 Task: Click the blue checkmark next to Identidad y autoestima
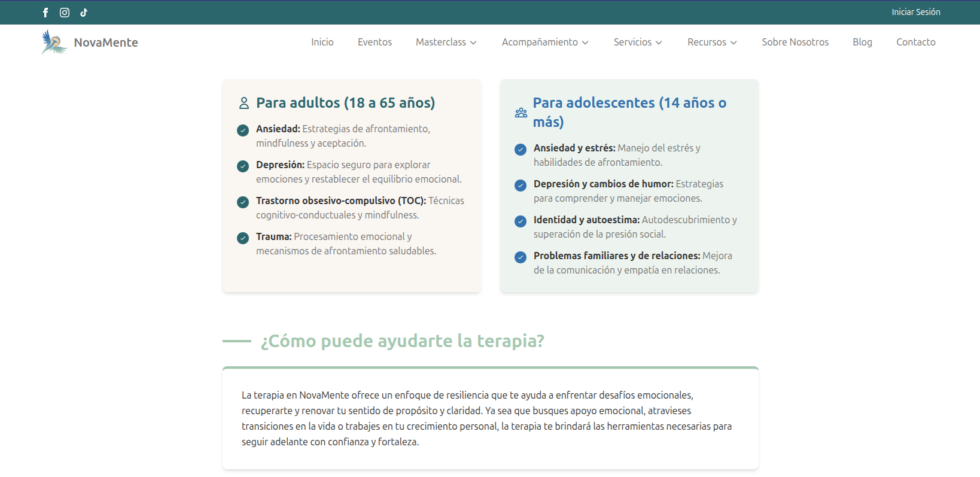click(521, 221)
